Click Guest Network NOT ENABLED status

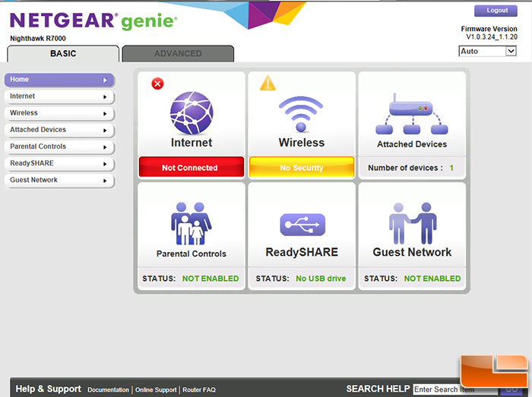(432, 279)
